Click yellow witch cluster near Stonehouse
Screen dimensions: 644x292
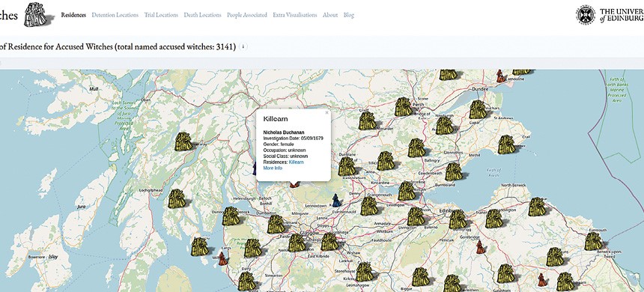364,272
